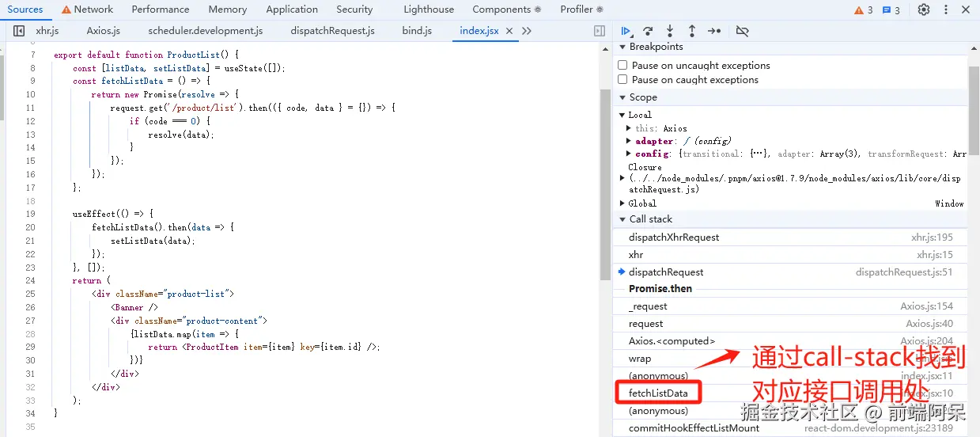Image resolution: width=980 pixels, height=437 pixels.
Task: Click the warnings count badge
Action: pyautogui.click(x=864, y=9)
